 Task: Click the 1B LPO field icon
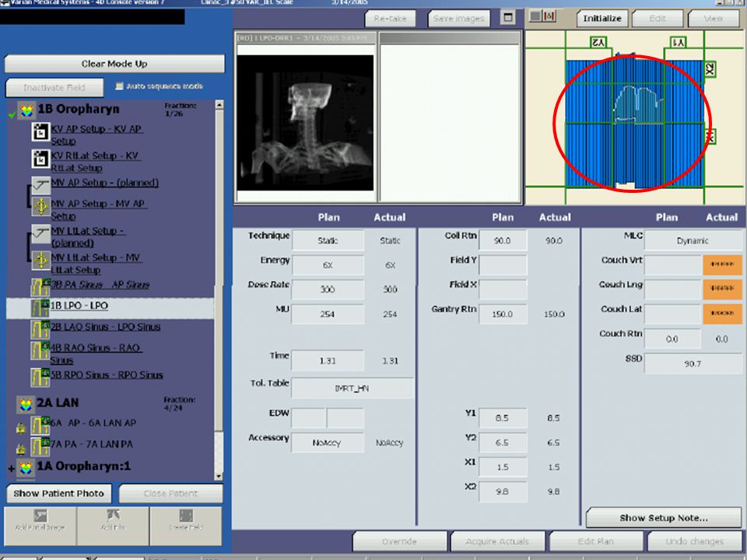pyautogui.click(x=40, y=308)
